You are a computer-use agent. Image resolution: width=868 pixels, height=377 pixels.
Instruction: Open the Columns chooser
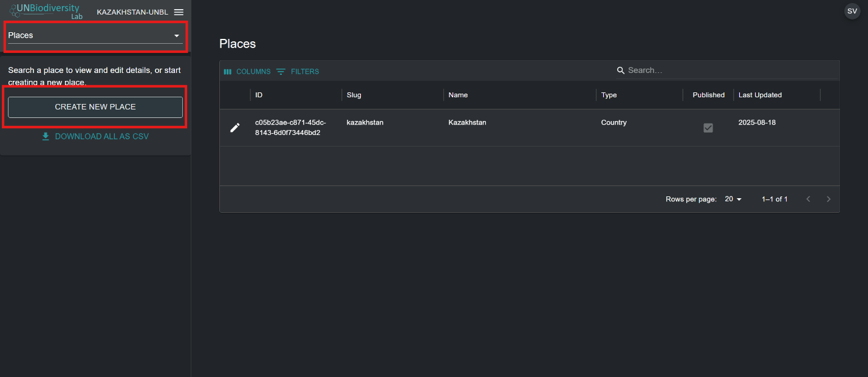[x=247, y=72]
